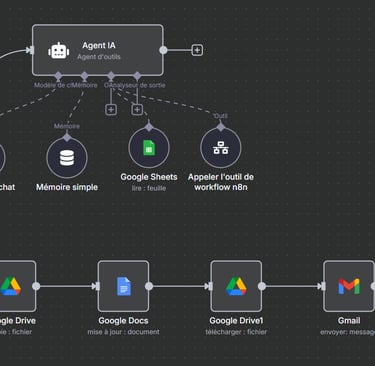Click the Google Docs input connector
The height and width of the screenshot is (366, 375).
[x=96, y=286]
